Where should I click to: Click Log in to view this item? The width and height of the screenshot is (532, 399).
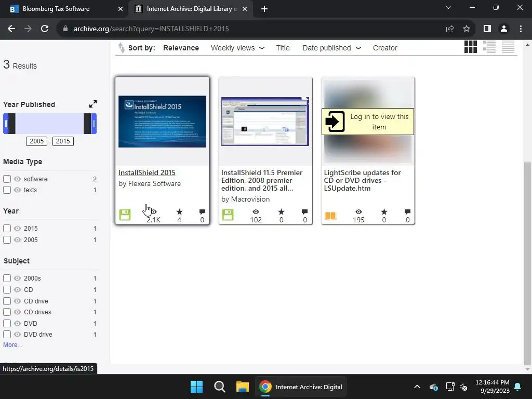coord(368,122)
